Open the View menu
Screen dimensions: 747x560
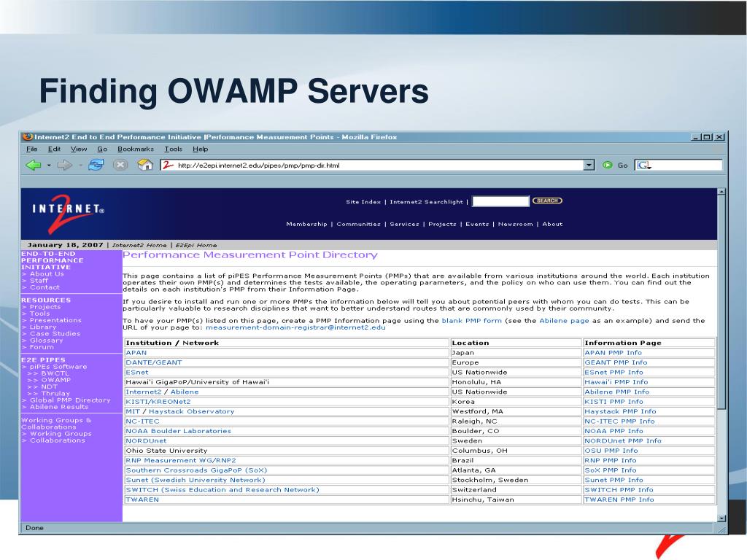[79, 149]
